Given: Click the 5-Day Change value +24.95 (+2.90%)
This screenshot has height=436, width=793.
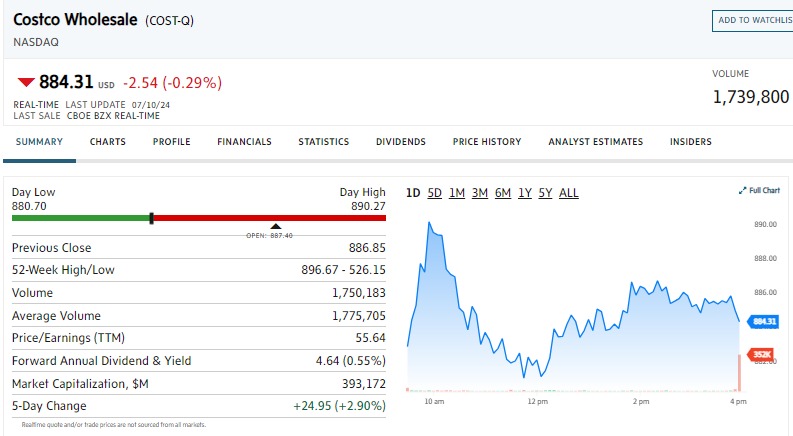Looking at the screenshot, I should pos(339,406).
